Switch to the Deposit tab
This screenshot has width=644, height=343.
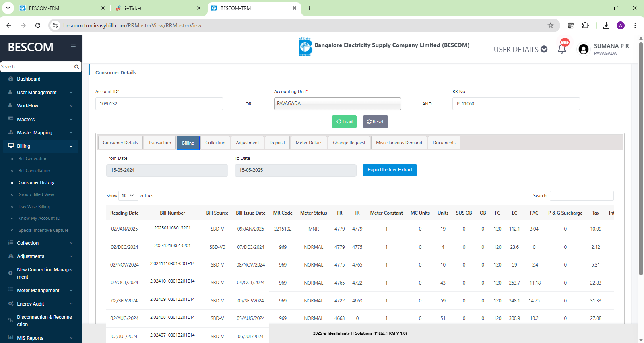click(277, 143)
